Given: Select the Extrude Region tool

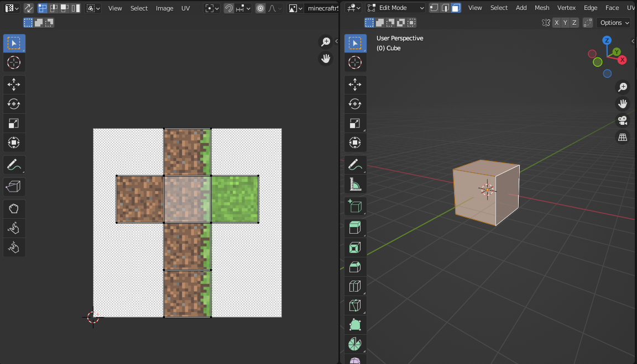Looking at the screenshot, I should coord(355,228).
